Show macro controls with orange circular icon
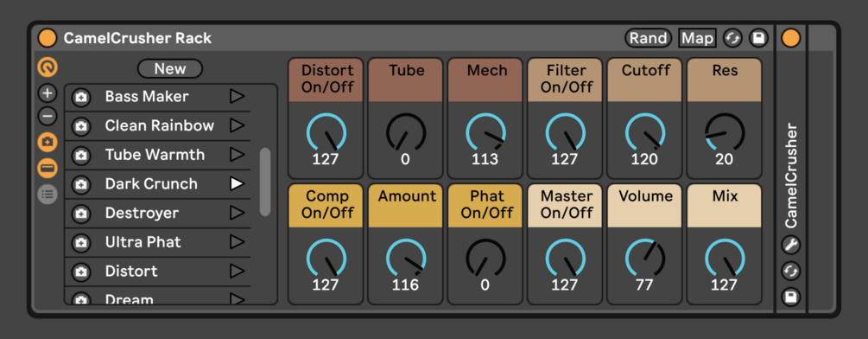Viewport: 868px width, 339px height. (48, 67)
